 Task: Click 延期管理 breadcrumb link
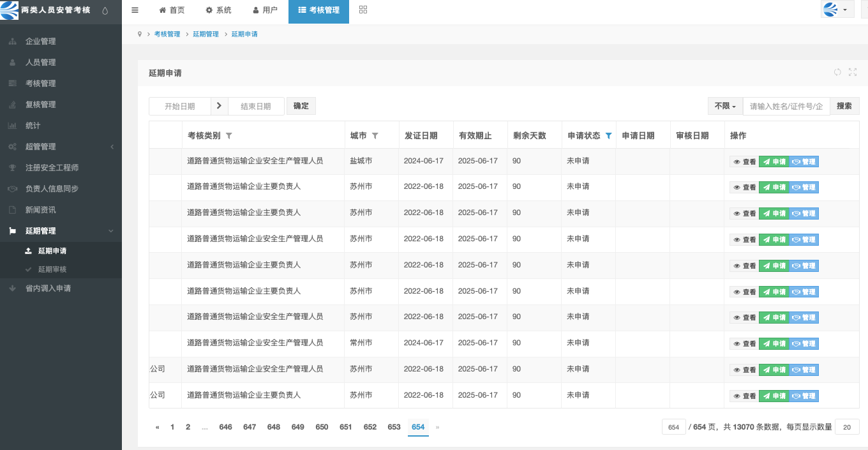pyautogui.click(x=206, y=34)
